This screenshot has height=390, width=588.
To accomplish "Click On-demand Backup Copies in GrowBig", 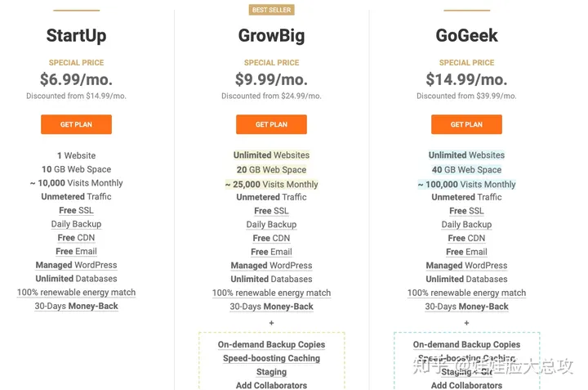I will pyautogui.click(x=271, y=344).
